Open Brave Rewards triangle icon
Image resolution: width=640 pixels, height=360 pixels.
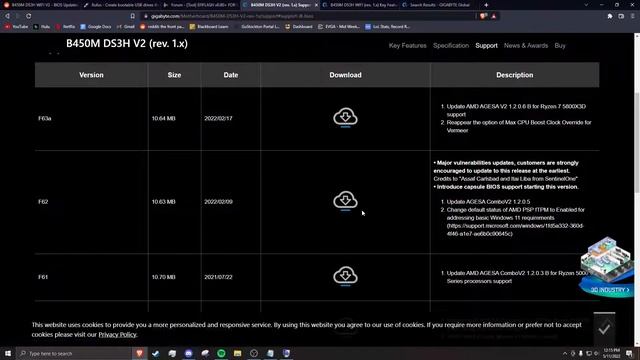(494, 16)
